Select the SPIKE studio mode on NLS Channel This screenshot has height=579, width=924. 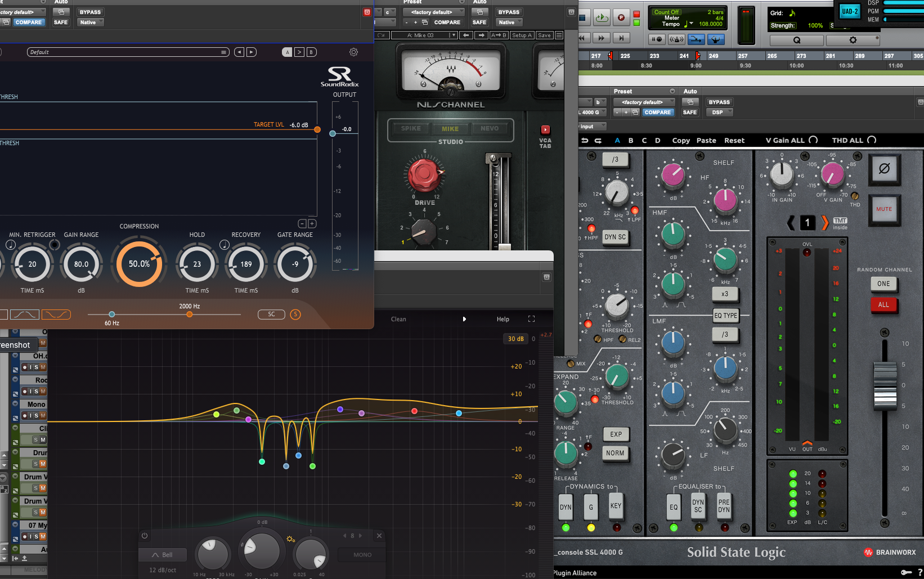[411, 128]
